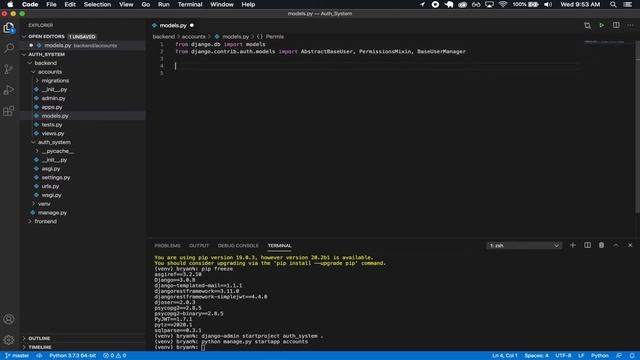Expand the Outline section
This screenshot has width=640, height=360.
point(24,338)
